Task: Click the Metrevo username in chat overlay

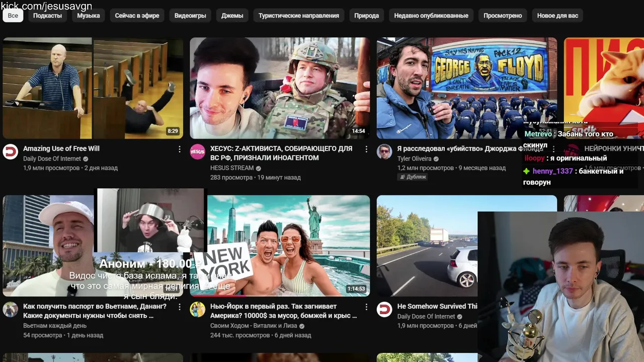Action: pos(538,134)
